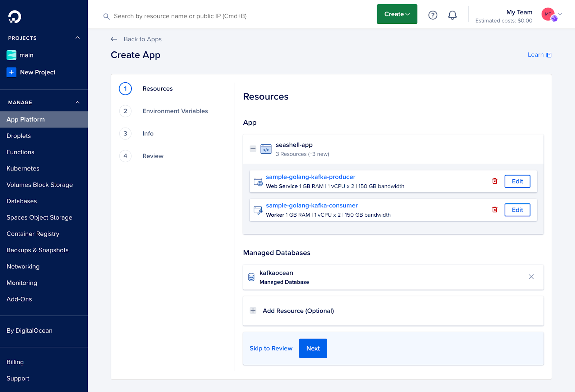Screen dimensions: 575x392
Task: Click the New Project plus icon
Action: (11, 72)
